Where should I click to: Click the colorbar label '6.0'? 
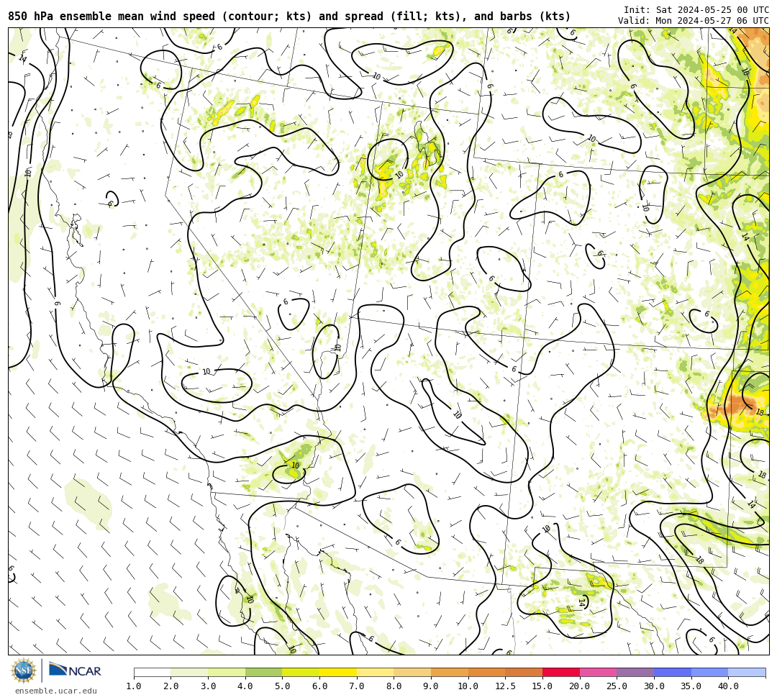[319, 686]
